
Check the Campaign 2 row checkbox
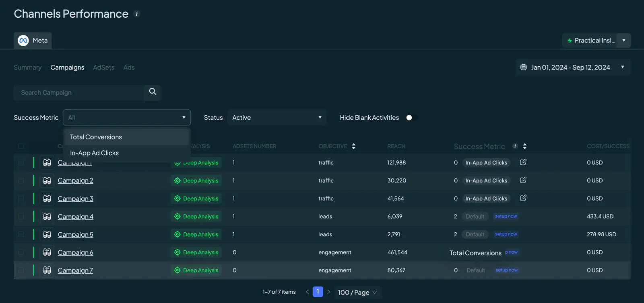point(21,180)
